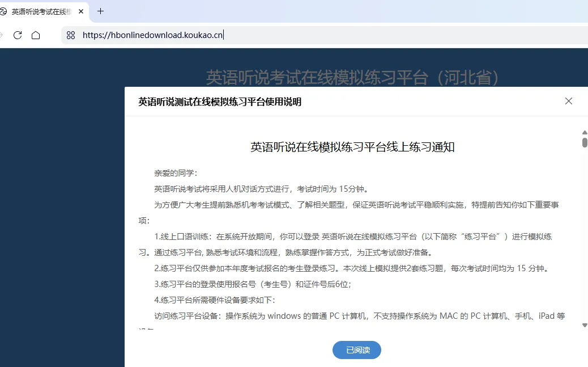Image resolution: width=588 pixels, height=367 pixels.
Task: Click item 4.练习平台所需硬件设备要求如下
Action: (215, 299)
